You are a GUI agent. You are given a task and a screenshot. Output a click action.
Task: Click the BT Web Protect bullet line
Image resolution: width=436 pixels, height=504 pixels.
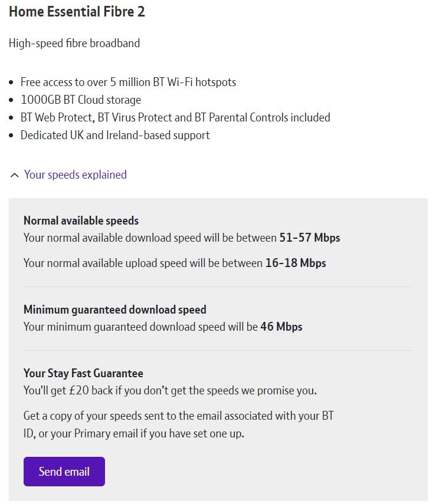pos(175,117)
